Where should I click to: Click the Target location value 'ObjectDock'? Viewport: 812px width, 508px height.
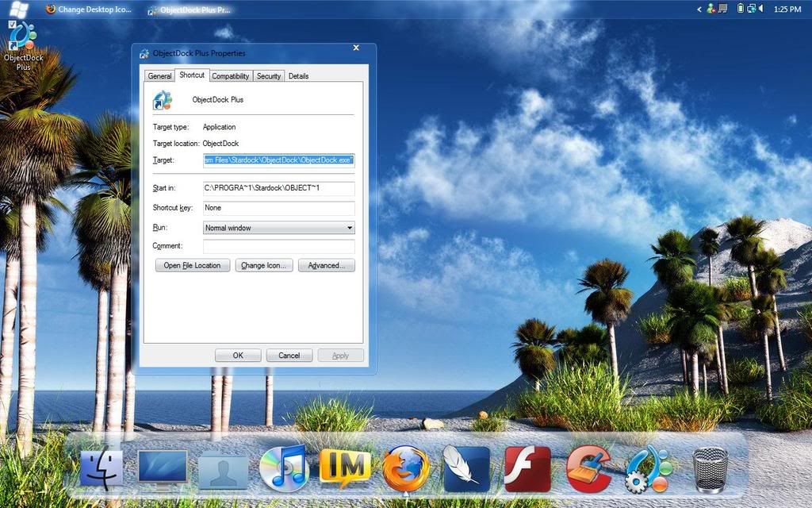(220, 144)
